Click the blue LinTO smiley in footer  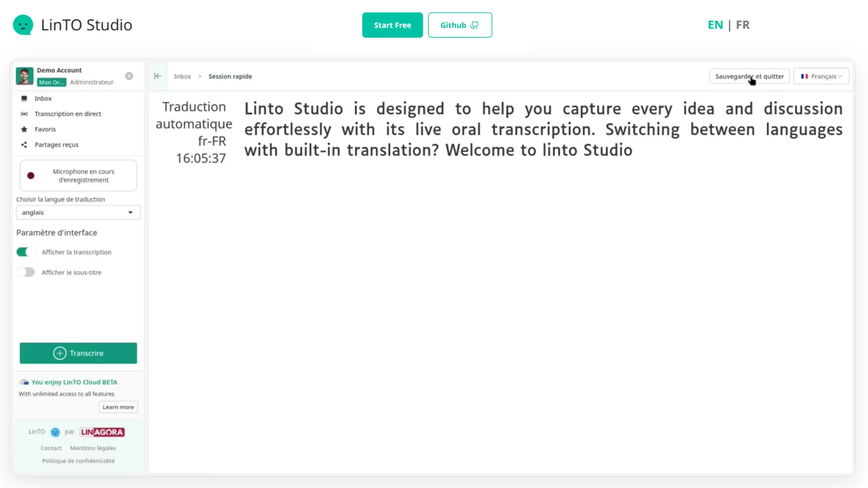coord(55,432)
